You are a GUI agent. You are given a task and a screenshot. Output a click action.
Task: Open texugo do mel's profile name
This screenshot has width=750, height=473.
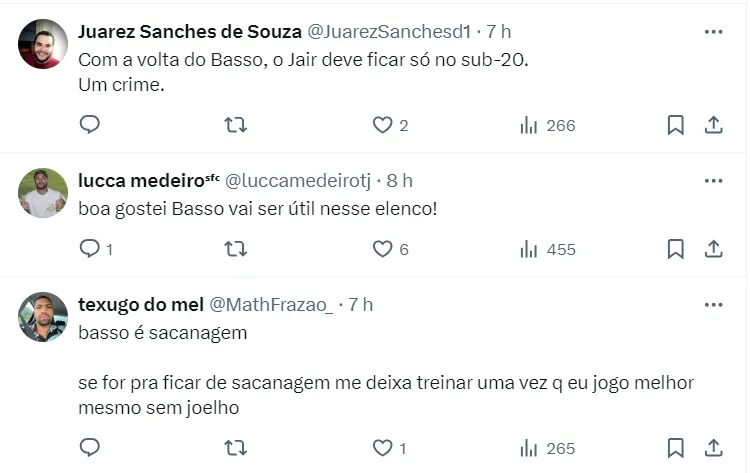tap(139, 305)
